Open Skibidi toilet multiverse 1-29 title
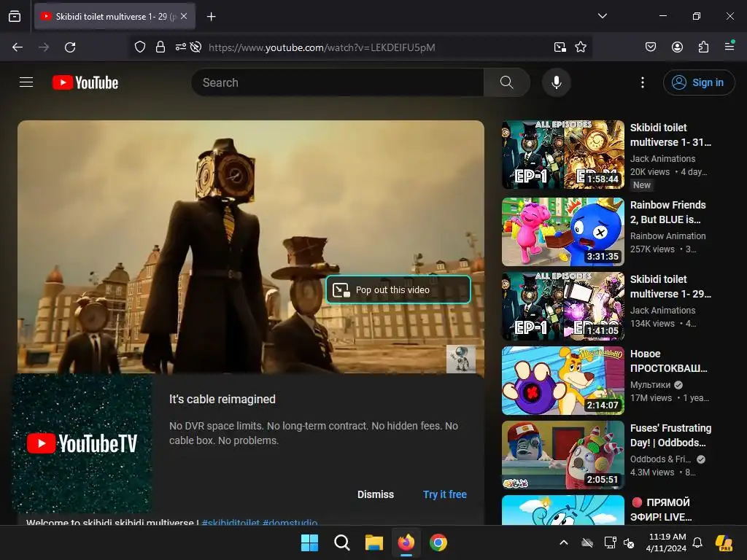This screenshot has height=560, width=747. pyautogui.click(x=670, y=286)
